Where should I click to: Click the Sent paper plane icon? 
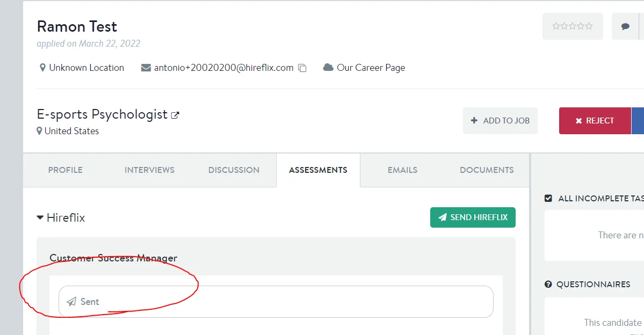coord(71,302)
